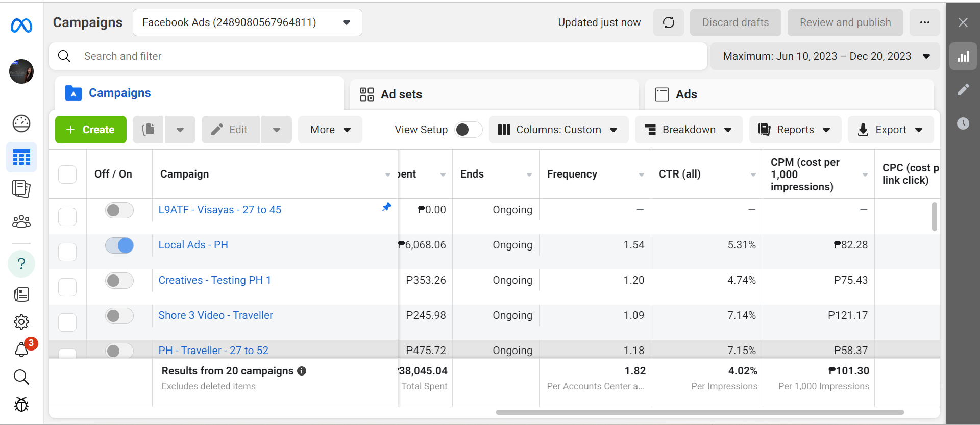The image size is (980, 425).
Task: Open Shore 3 Video - Traveller campaign link
Action: click(x=216, y=315)
